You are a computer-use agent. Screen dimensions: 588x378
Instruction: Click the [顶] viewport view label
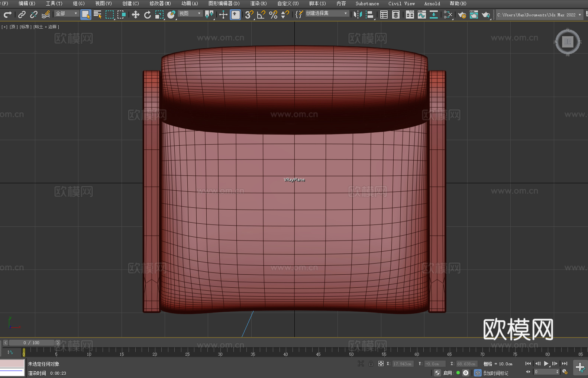click(13, 27)
